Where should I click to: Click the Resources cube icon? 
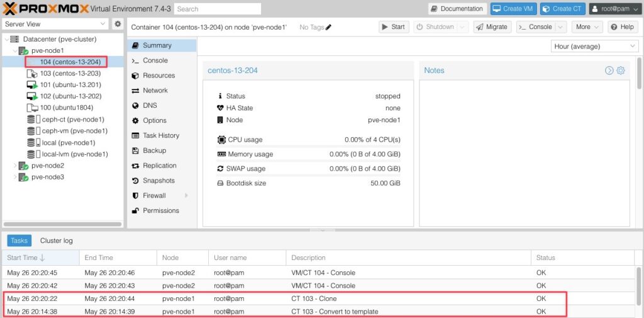(135, 76)
